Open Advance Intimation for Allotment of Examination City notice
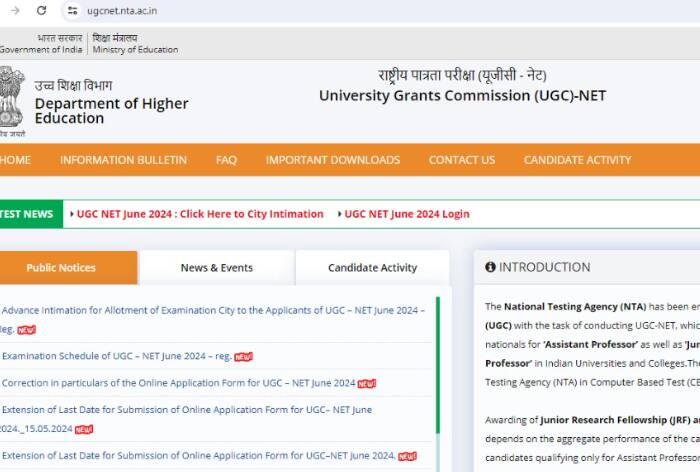This screenshot has width=700, height=472. (212, 319)
